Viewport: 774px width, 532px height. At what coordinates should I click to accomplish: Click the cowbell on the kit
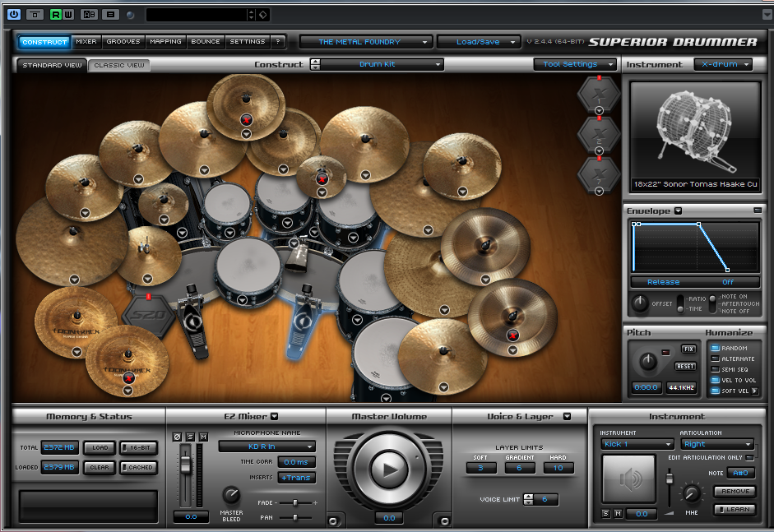(x=297, y=257)
